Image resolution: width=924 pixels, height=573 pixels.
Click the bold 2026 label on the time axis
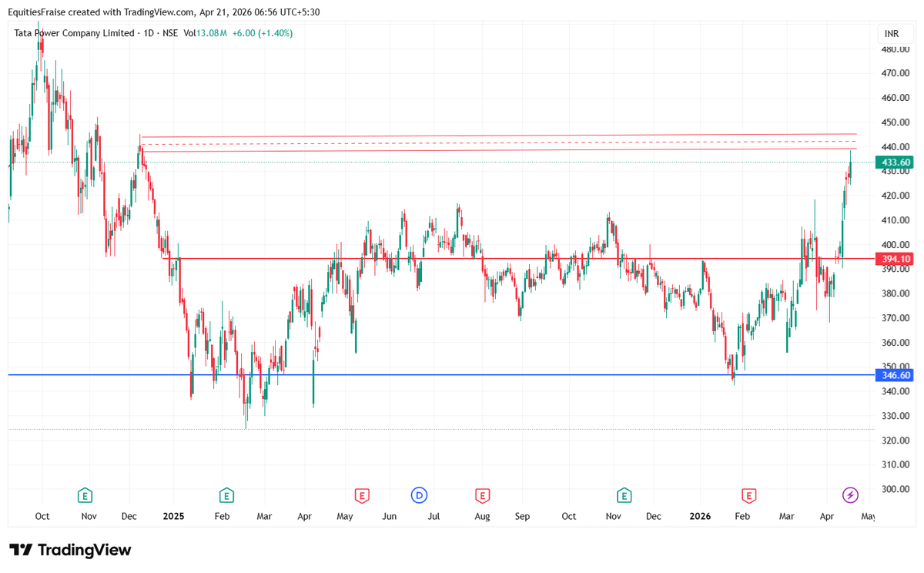(x=700, y=517)
